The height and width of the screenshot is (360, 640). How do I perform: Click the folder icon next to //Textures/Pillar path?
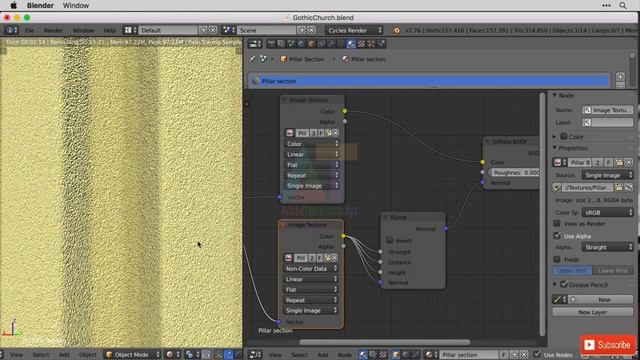pyautogui.click(x=619, y=187)
